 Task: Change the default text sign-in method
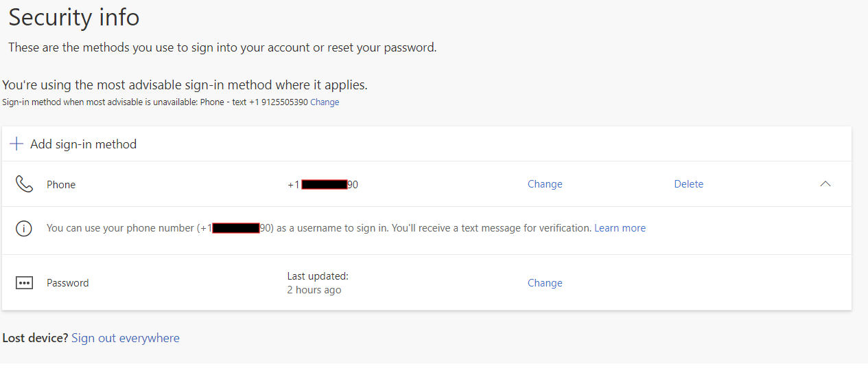click(x=325, y=102)
